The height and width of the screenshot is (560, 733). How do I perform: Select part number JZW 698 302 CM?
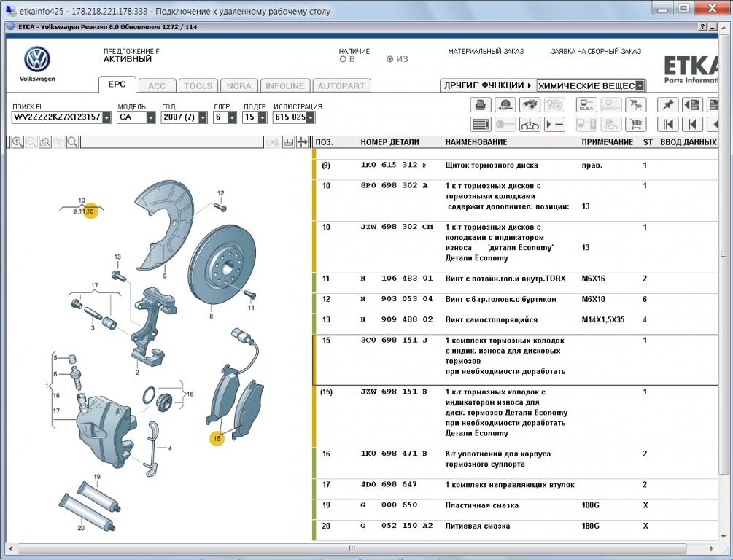pyautogui.click(x=397, y=227)
